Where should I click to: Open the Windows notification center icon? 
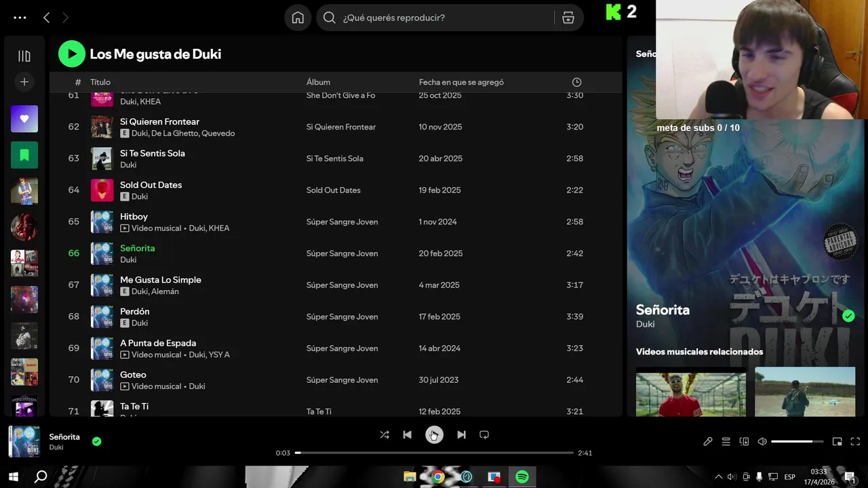click(x=849, y=477)
